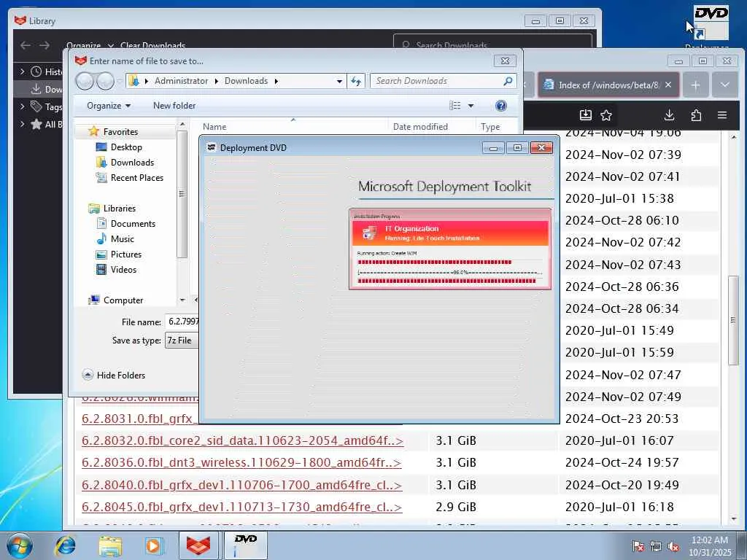Switch to the browser taskbar button

point(198,545)
